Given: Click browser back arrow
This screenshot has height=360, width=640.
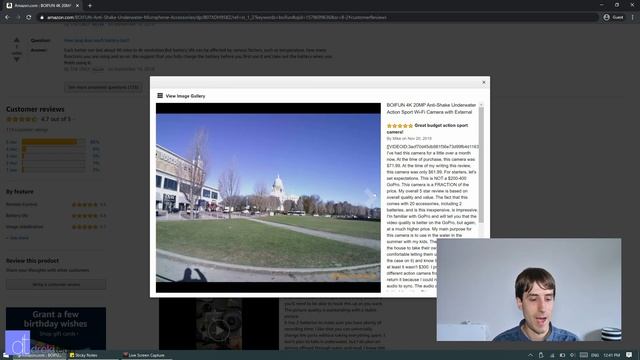Looking at the screenshot, I should click(x=7, y=17).
